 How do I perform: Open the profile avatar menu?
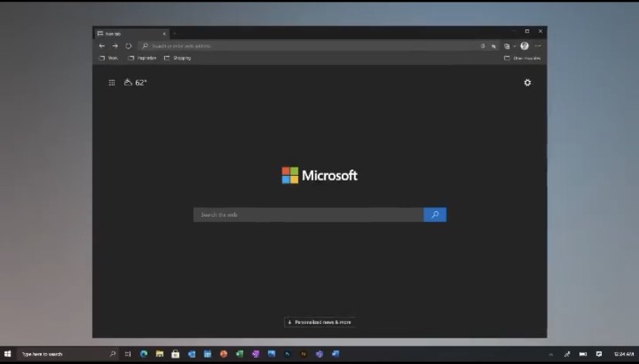pyautogui.click(x=525, y=45)
